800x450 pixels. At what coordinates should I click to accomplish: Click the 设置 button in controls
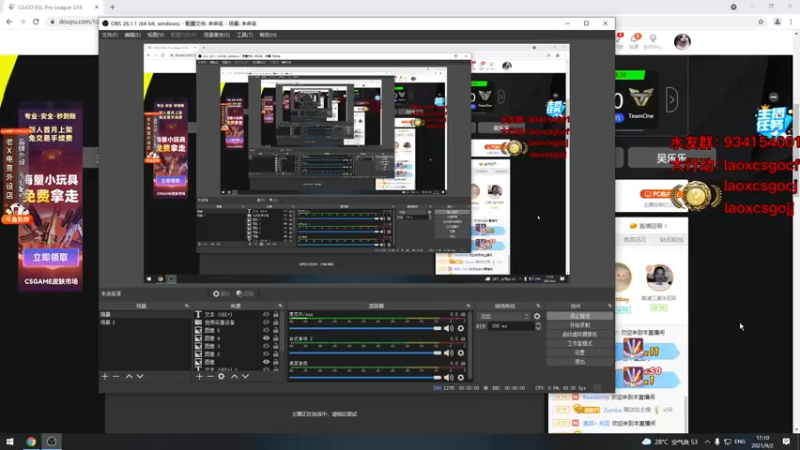pos(580,353)
